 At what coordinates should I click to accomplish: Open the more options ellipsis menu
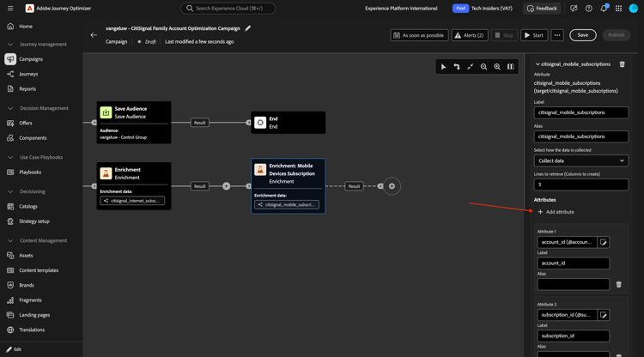pos(557,35)
